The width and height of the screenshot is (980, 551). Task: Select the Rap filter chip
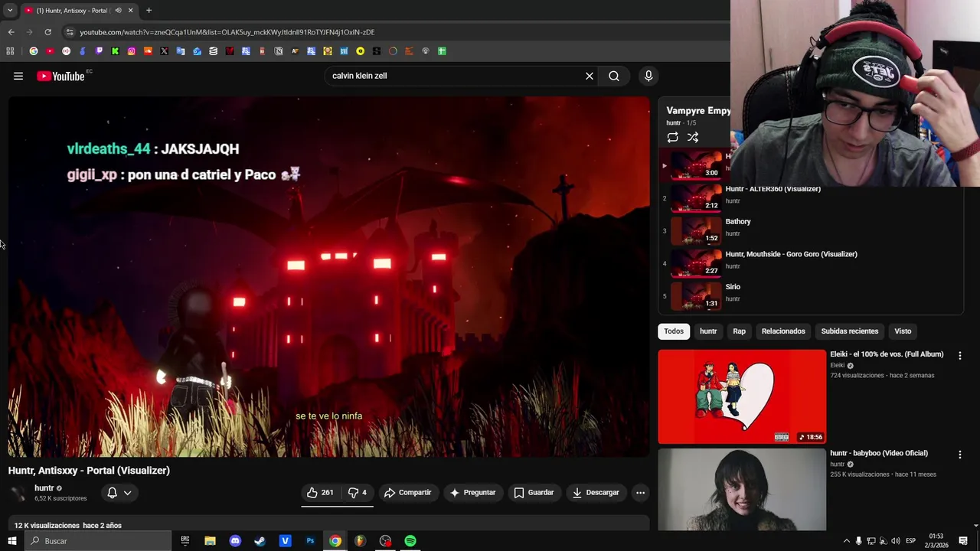739,331
